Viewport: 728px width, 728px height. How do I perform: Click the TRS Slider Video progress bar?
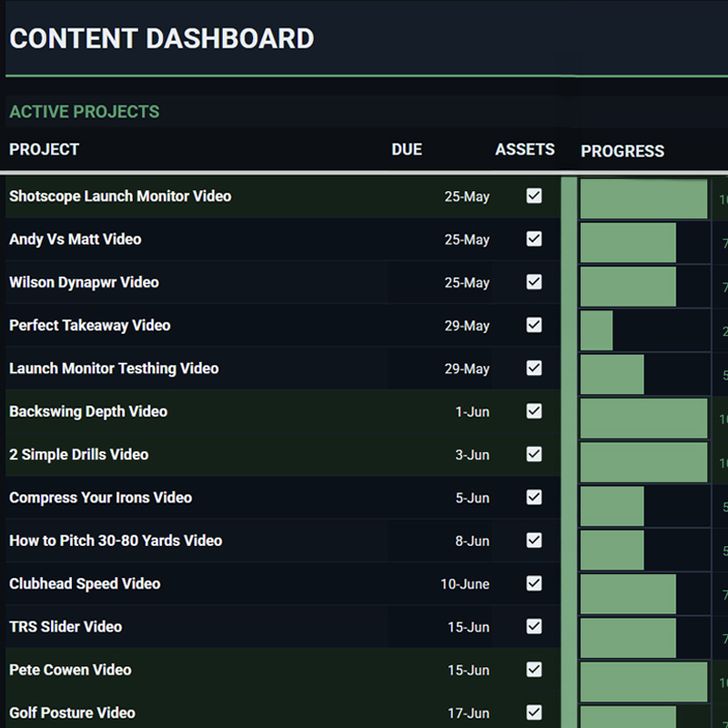click(628, 638)
